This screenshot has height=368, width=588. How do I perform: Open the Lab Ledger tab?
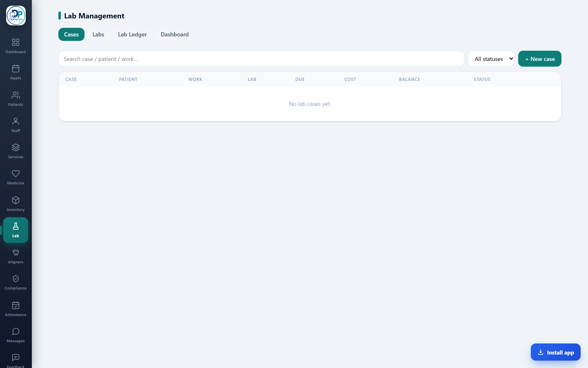coord(133,34)
